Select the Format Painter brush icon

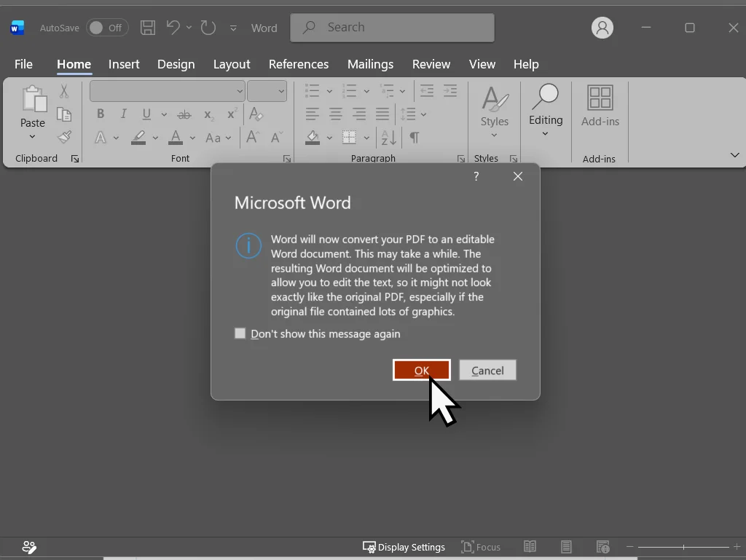coord(64,138)
